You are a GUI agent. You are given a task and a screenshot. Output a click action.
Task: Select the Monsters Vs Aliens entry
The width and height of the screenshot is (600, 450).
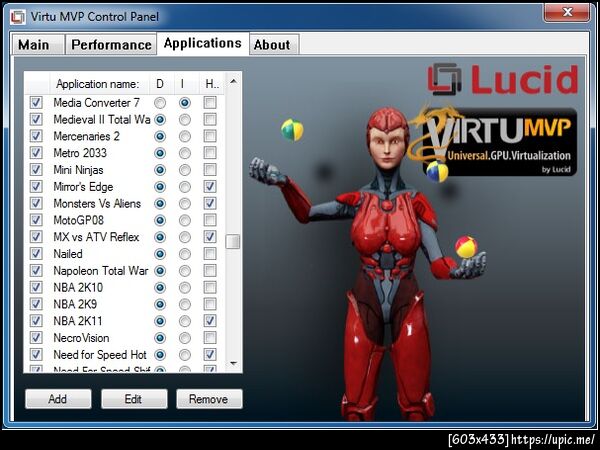(x=97, y=204)
